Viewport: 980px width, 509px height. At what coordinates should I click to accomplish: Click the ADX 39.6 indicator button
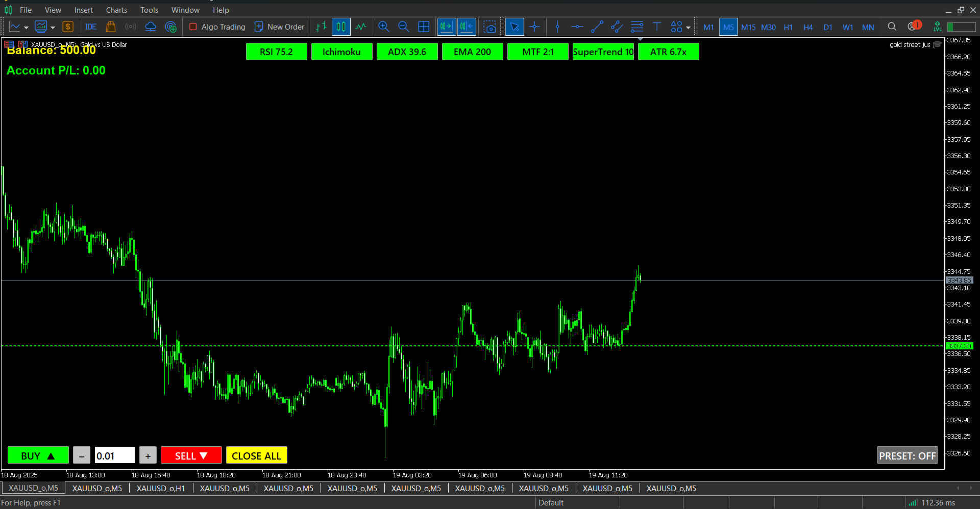pyautogui.click(x=407, y=52)
